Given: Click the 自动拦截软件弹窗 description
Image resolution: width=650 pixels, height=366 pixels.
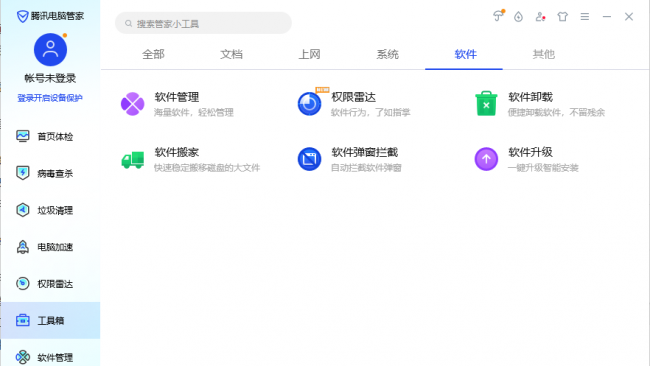Looking at the screenshot, I should coord(366,168).
